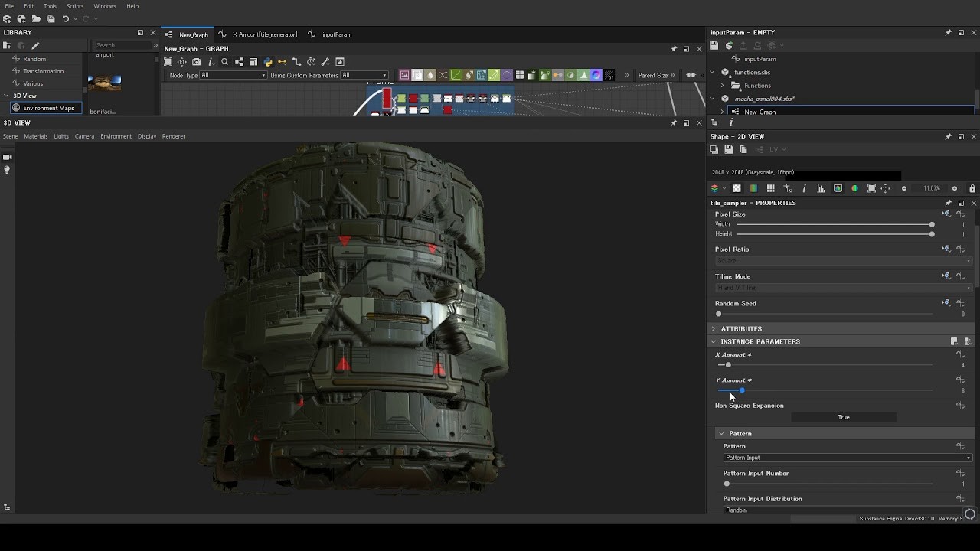Open the Node Type filter dropdown
980x551 pixels.
(233, 75)
